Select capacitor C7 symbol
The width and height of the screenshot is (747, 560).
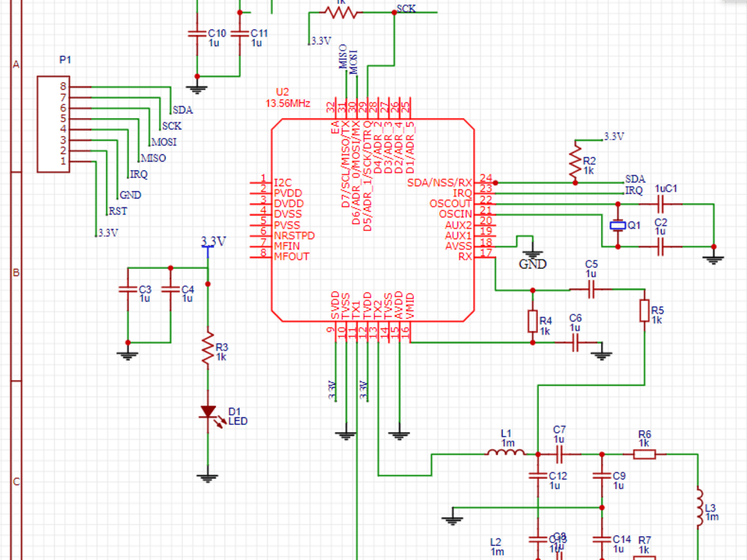pyautogui.click(x=560, y=454)
